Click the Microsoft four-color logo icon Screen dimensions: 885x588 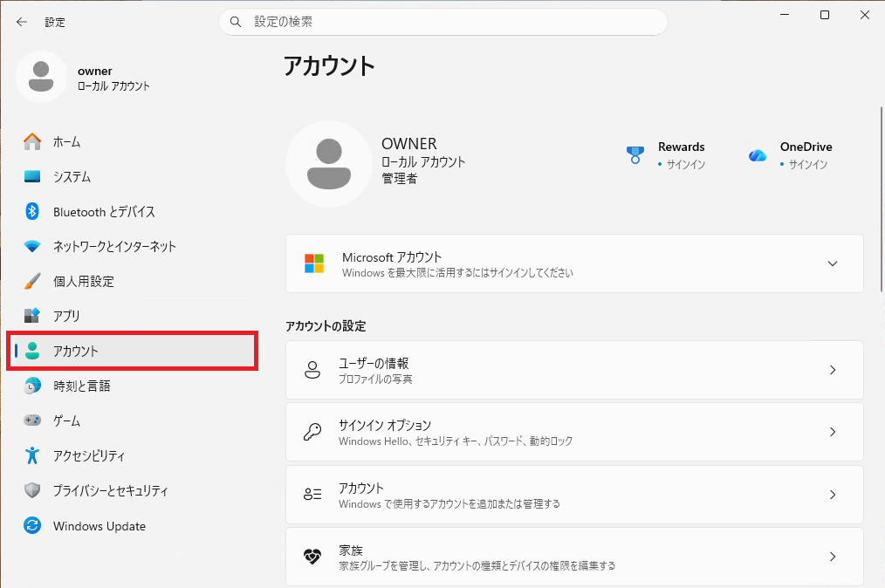(x=314, y=263)
